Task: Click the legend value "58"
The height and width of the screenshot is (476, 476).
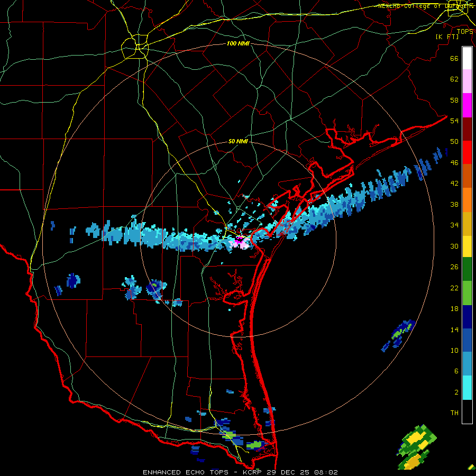Action: (454, 100)
